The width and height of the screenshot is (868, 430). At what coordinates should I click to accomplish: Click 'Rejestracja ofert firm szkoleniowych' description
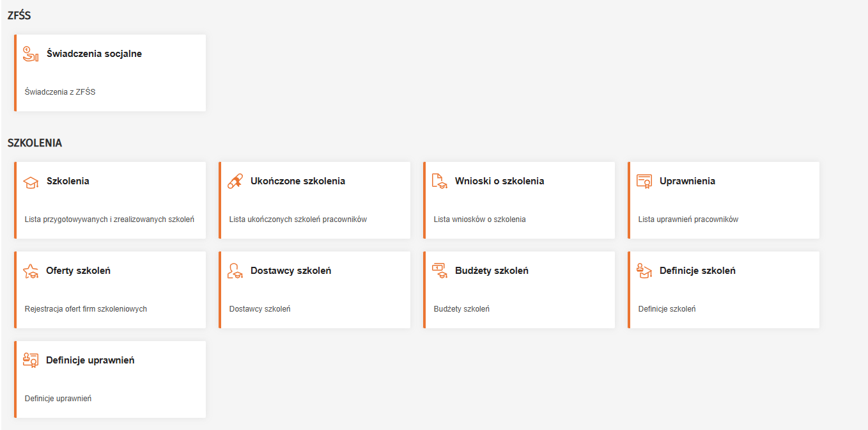pyautogui.click(x=86, y=309)
